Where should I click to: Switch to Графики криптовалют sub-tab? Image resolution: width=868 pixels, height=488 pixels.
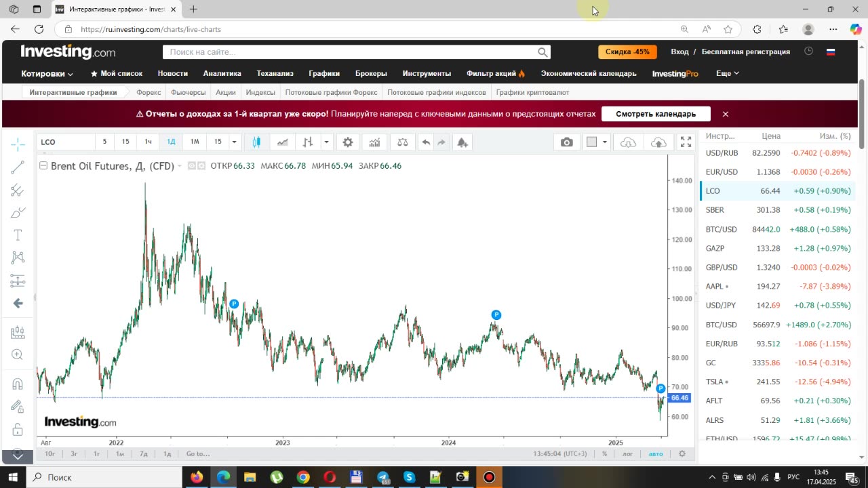tap(532, 92)
